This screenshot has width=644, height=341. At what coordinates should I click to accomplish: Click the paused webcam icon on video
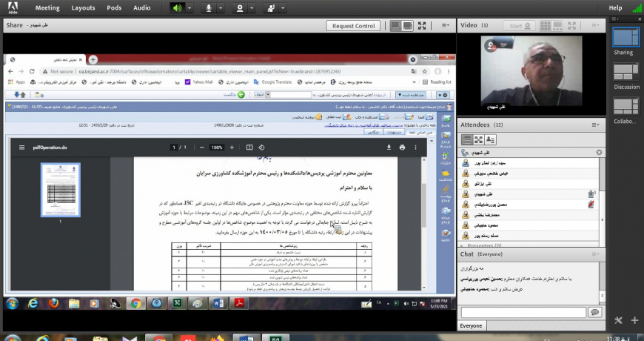490,46
